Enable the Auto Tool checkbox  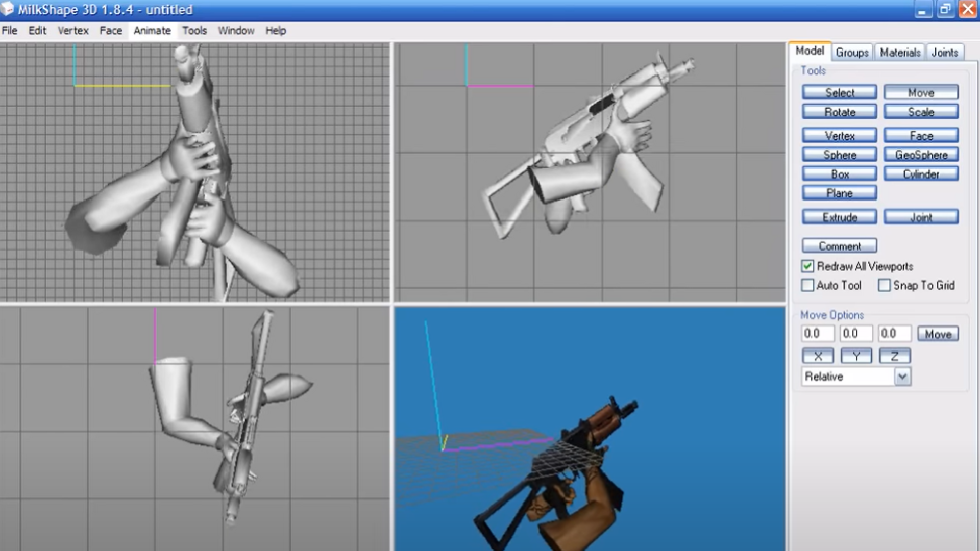[x=807, y=286]
